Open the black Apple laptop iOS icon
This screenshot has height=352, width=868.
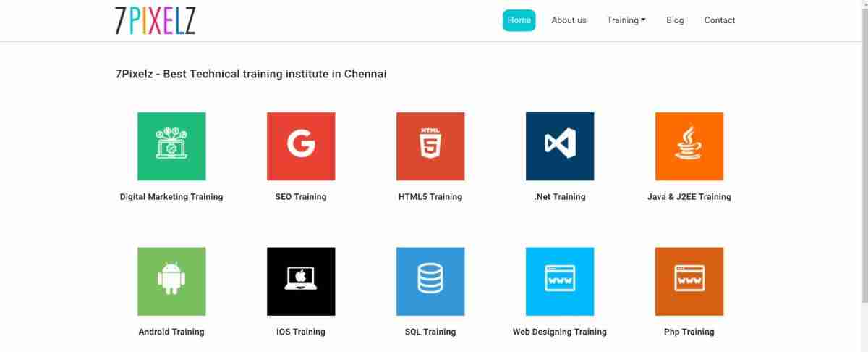(301, 282)
